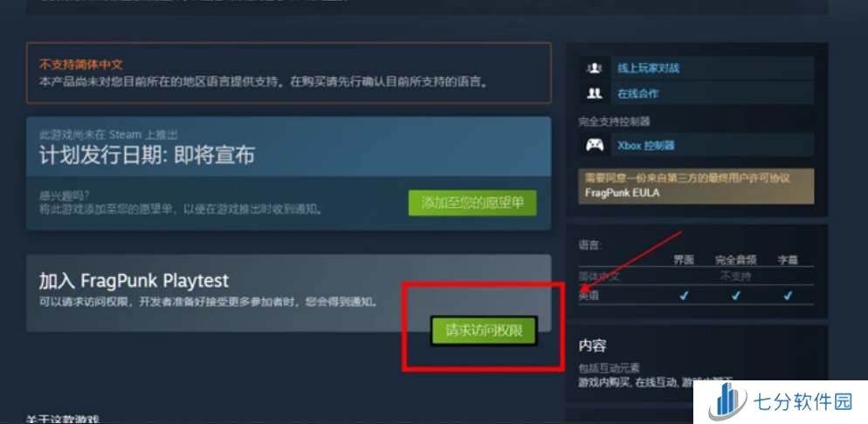Click the online co-op people icon

pyautogui.click(x=595, y=93)
